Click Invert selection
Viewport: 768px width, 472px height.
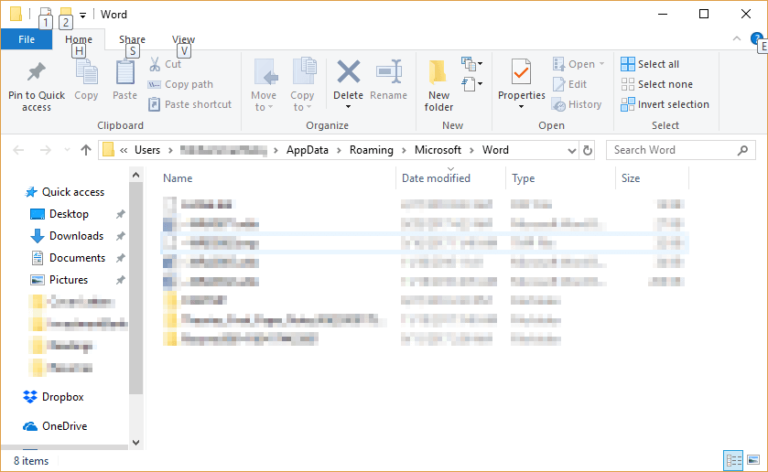665,104
